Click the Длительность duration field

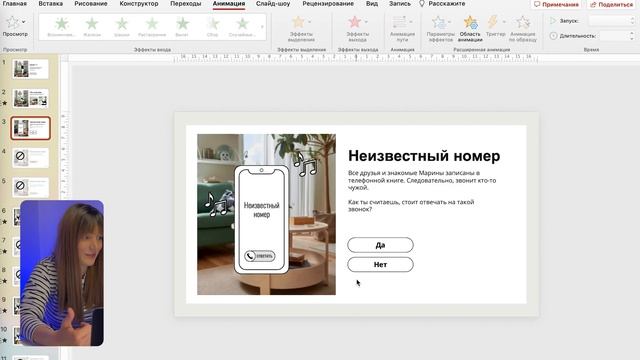pos(614,36)
